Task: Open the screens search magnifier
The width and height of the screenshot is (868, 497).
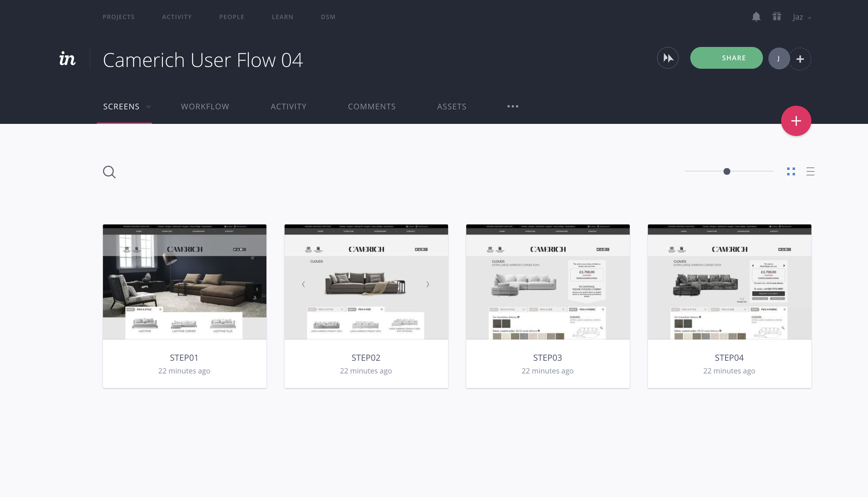Action: [x=109, y=172]
